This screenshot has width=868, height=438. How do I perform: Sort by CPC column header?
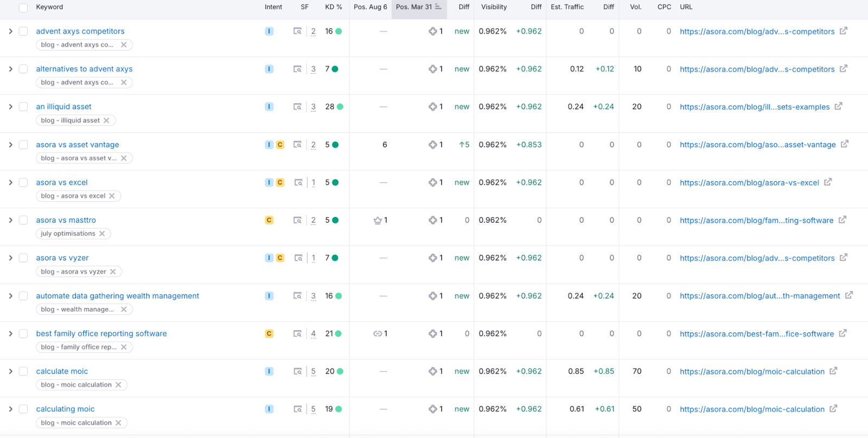coord(664,7)
